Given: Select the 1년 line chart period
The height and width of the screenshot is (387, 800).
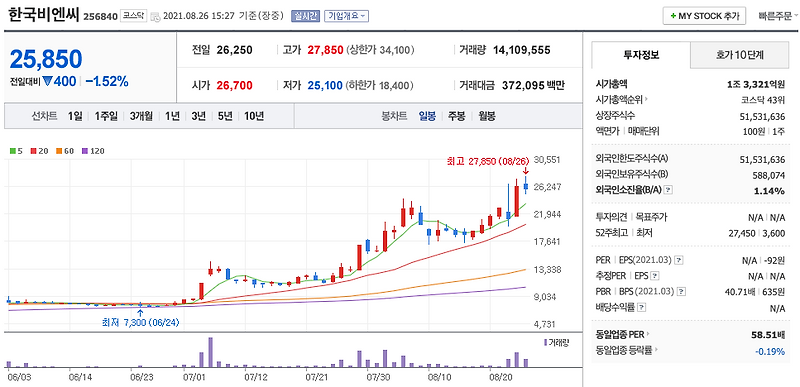Looking at the screenshot, I should pyautogui.click(x=172, y=116).
